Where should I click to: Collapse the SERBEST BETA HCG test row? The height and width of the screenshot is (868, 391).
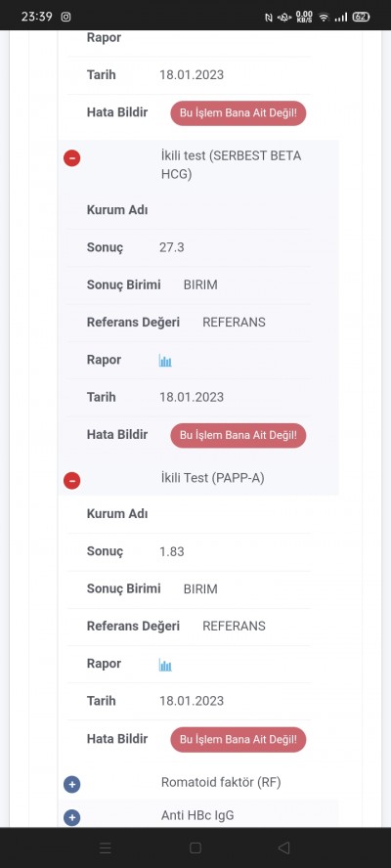[x=72, y=158]
